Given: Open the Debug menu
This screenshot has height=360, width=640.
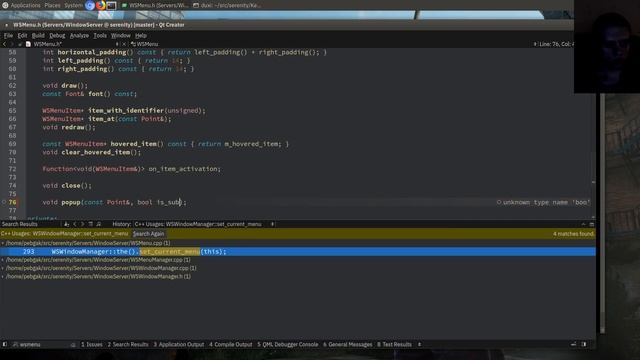Looking at the screenshot, I should tap(57, 36).
